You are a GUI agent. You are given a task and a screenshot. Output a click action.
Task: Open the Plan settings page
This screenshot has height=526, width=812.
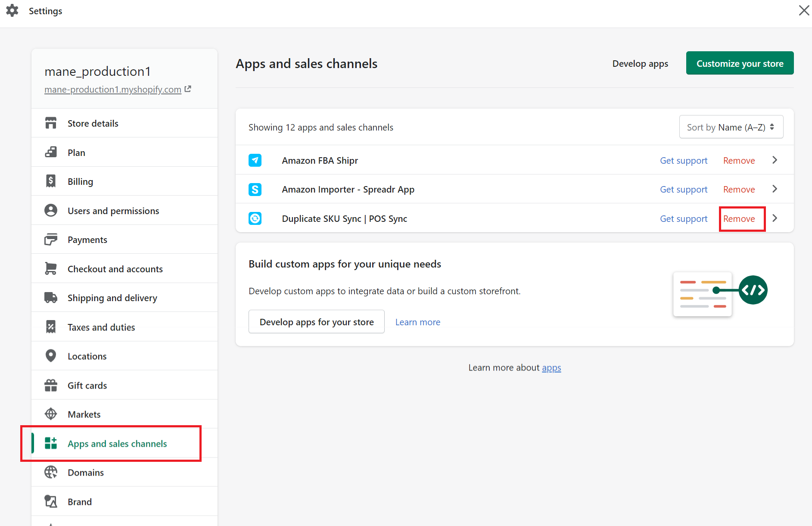pos(124,152)
